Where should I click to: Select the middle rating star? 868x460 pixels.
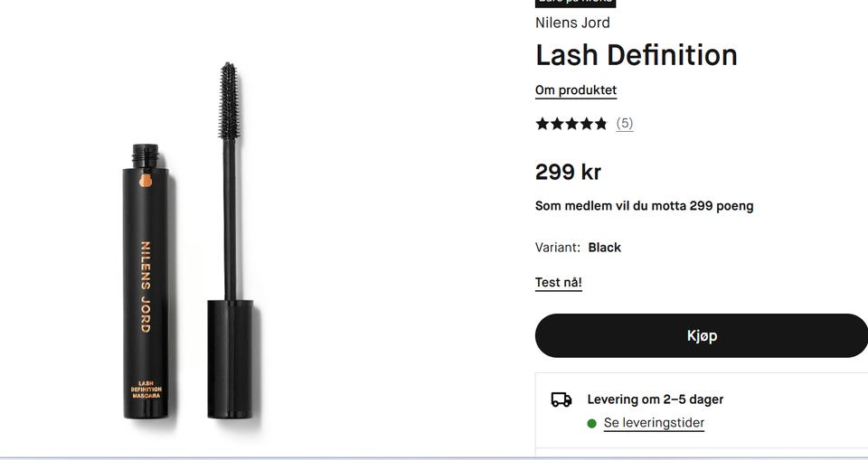coord(571,124)
